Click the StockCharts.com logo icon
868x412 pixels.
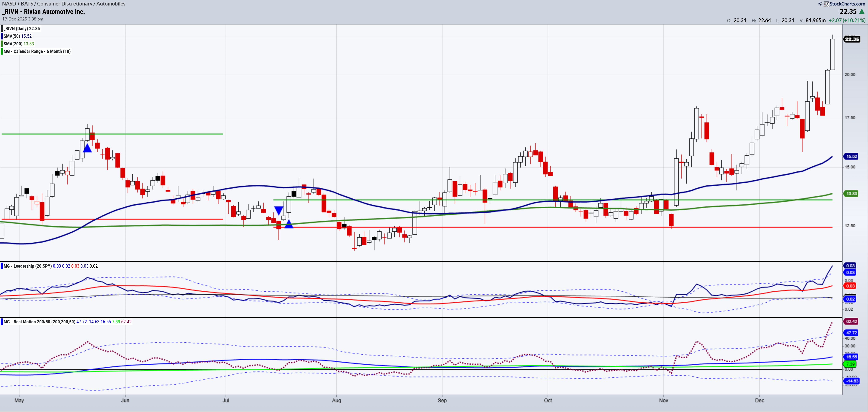tap(827, 4)
